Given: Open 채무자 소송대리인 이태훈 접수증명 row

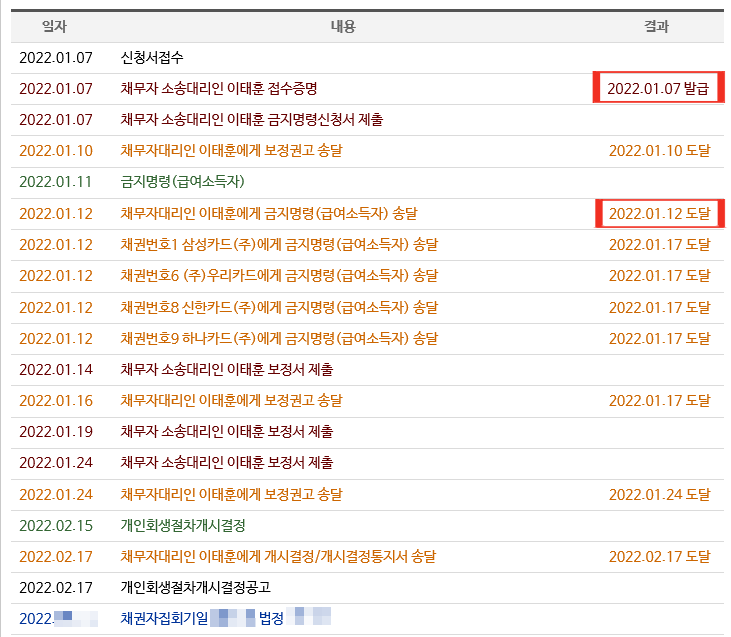Looking at the screenshot, I should pos(219,89).
